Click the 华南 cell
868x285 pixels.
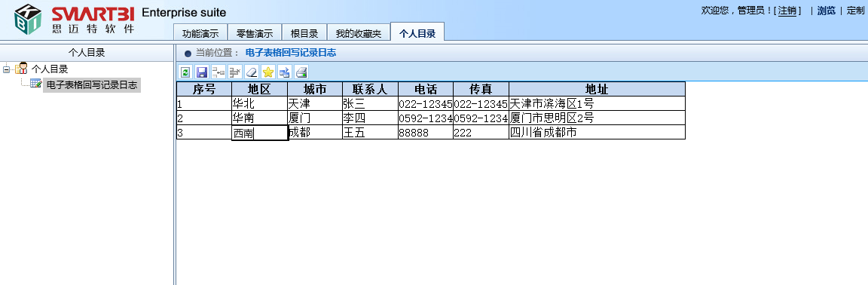pos(260,118)
